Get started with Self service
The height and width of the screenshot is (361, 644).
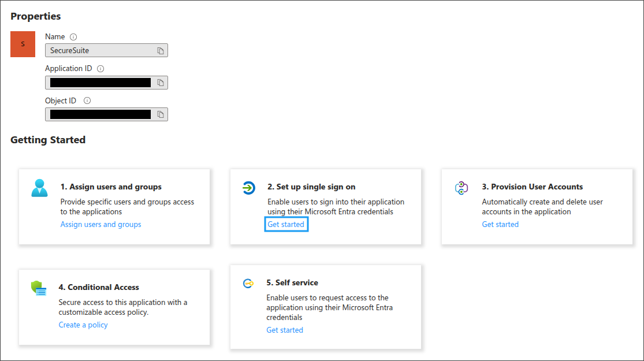[x=285, y=330]
